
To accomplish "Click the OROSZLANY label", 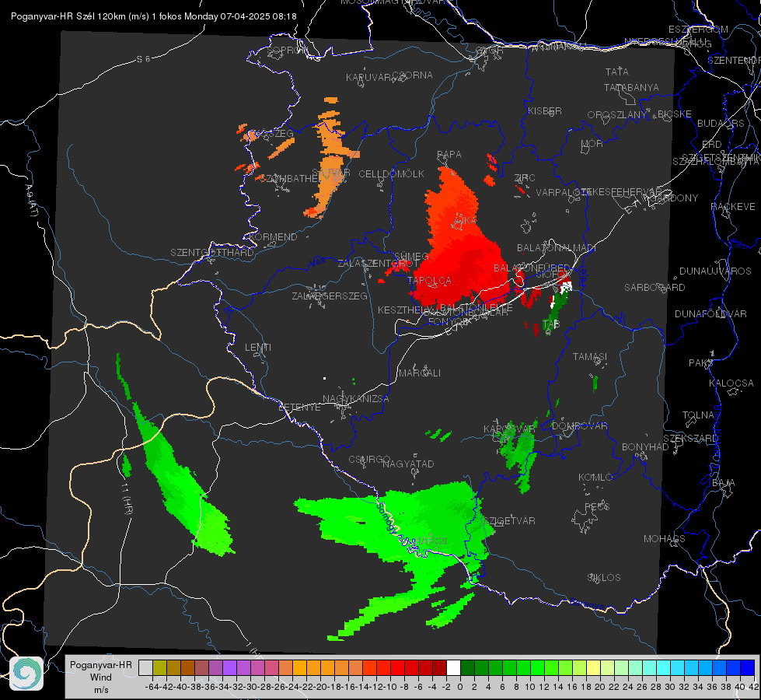I will 617,114.
